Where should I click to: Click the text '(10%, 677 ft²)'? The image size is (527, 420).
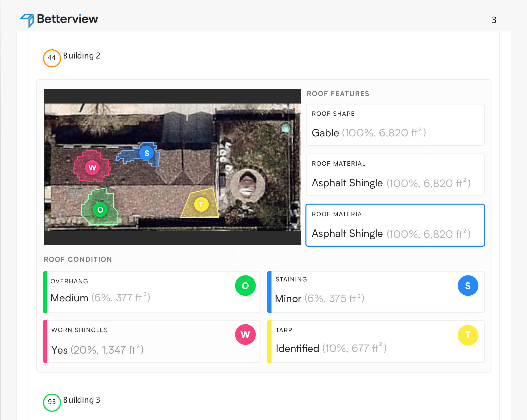pyautogui.click(x=354, y=348)
